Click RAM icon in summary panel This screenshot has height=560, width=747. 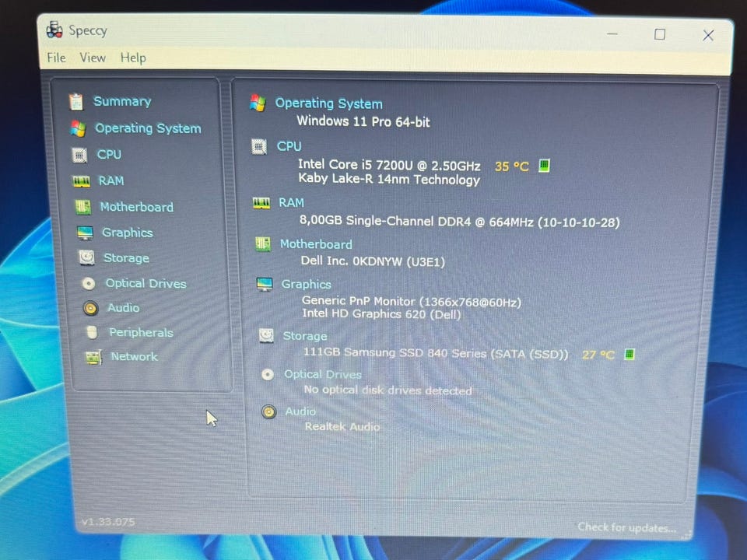(261, 203)
